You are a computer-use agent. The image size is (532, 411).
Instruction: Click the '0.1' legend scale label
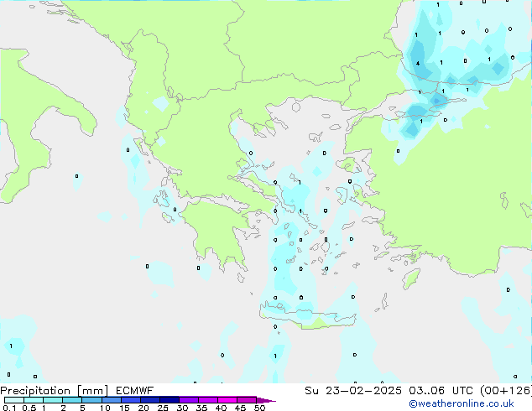9,408
